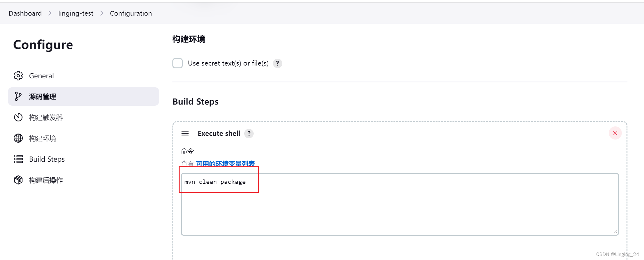Click the Use secret text(s) or file(s) label
The image size is (644, 260).
coord(228,63)
